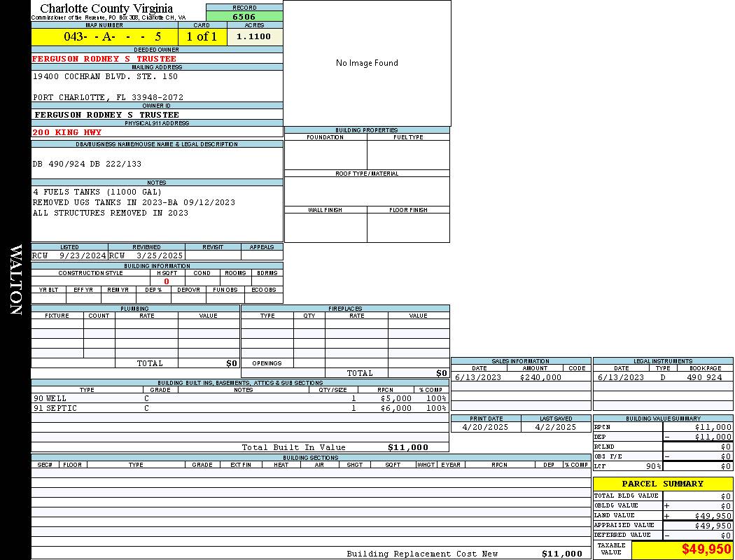
Task: Click the legal description DB 490/924 text
Action: point(87,164)
